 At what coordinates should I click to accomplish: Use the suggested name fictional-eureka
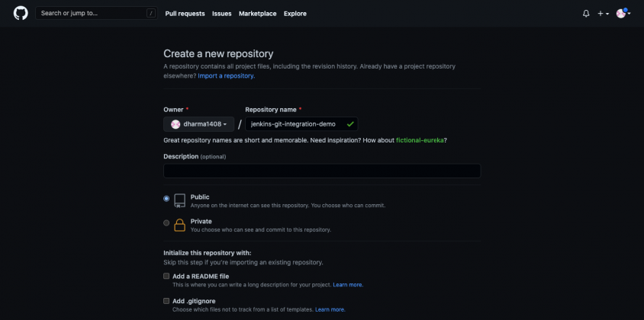point(420,140)
